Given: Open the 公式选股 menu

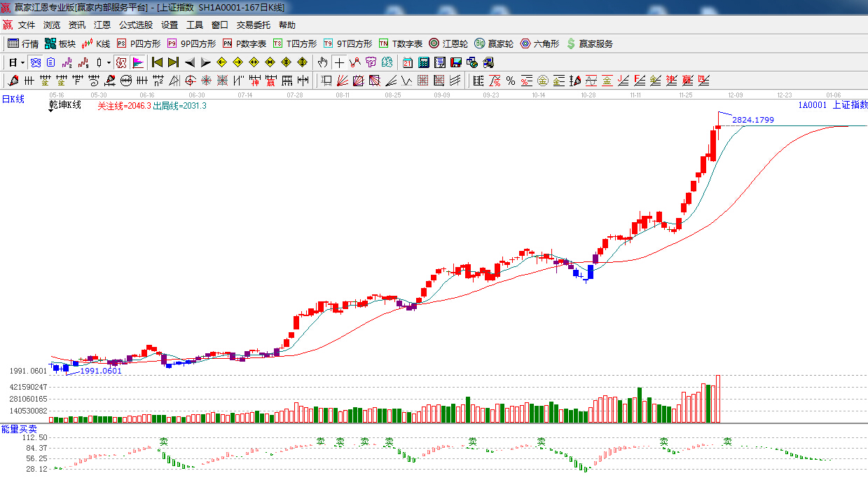Looking at the screenshot, I should pos(135,25).
